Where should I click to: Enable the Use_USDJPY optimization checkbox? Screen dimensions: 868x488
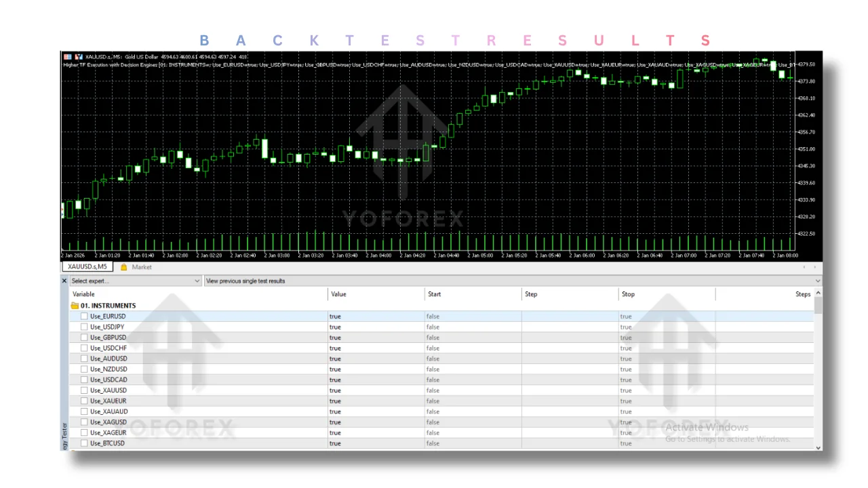84,327
